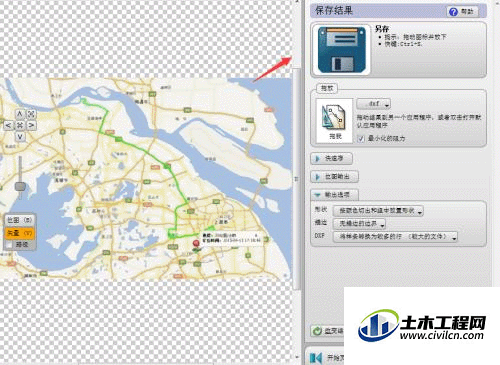Image resolution: width=500 pixels, height=365 pixels.
Task: Pan the preview down with arrow button
Action: coord(20,136)
